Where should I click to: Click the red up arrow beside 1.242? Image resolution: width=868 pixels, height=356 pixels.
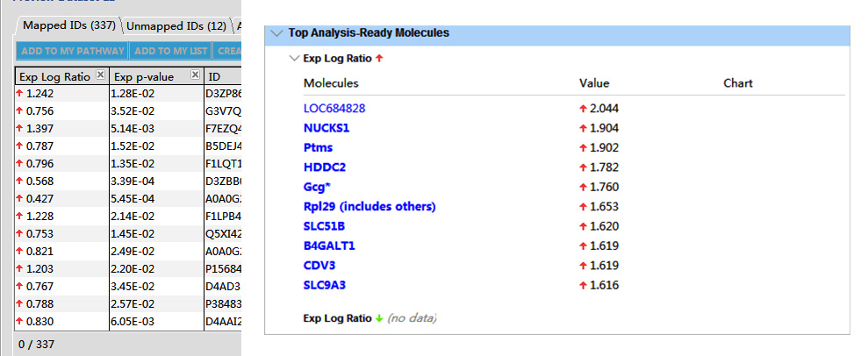click(x=20, y=92)
